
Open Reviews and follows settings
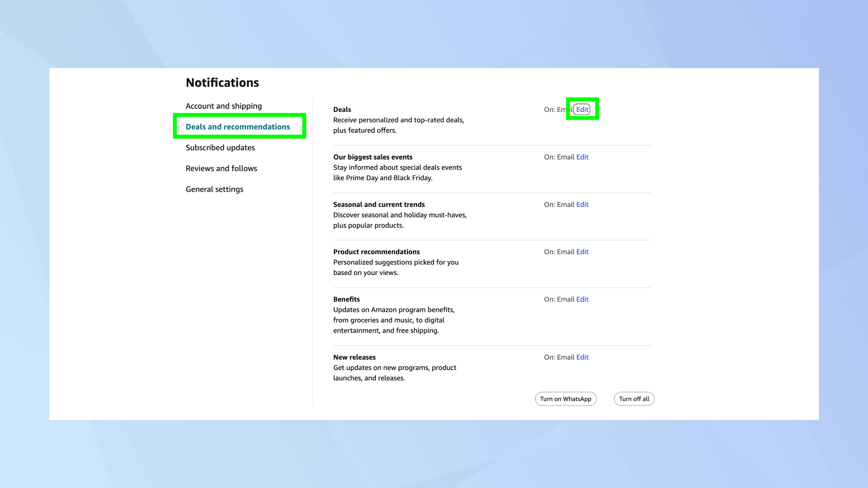pyautogui.click(x=221, y=168)
